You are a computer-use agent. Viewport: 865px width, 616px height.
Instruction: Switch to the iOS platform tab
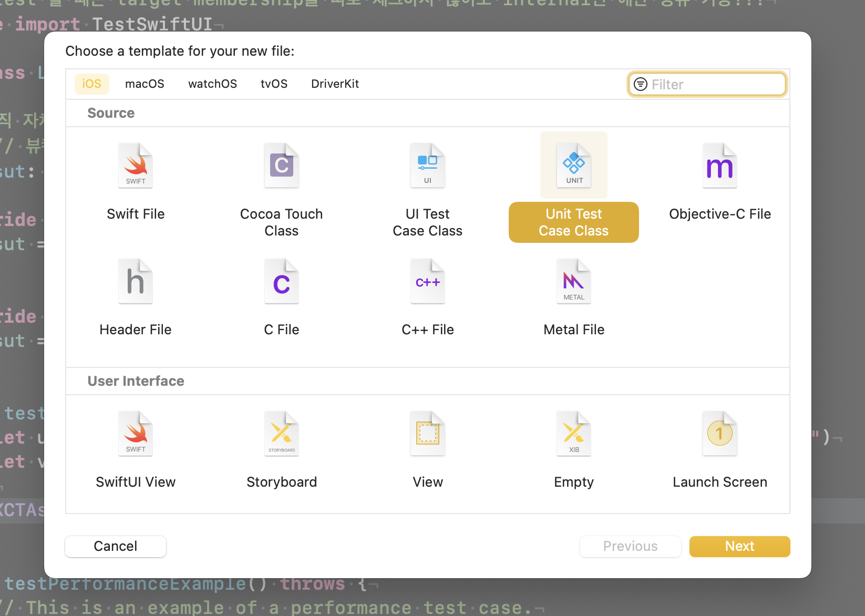tap(91, 84)
